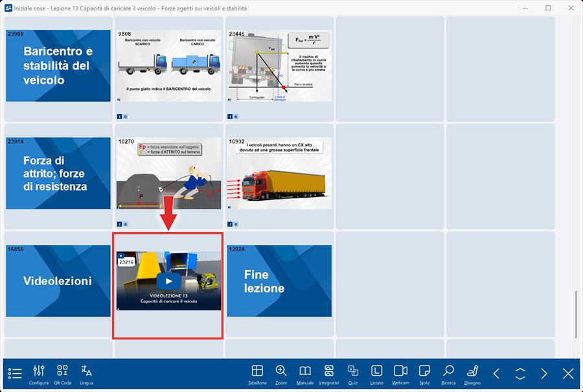Open the Lingua language selector
This screenshot has width=583, height=392.
[86, 373]
